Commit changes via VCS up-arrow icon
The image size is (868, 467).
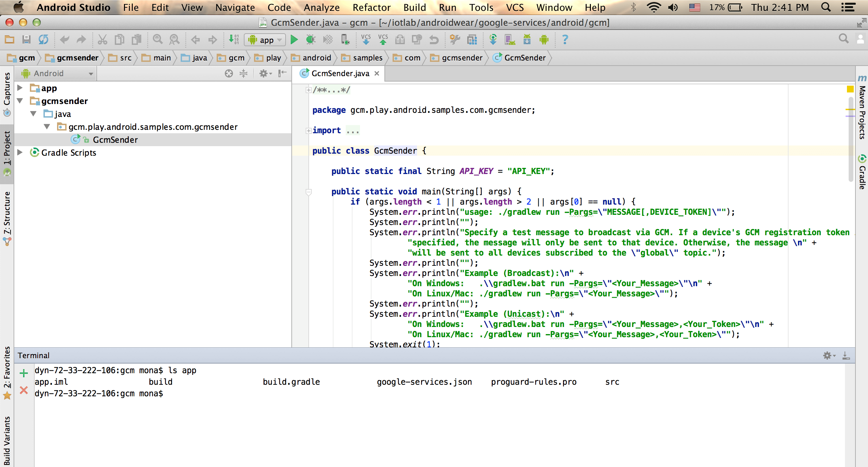coord(383,39)
